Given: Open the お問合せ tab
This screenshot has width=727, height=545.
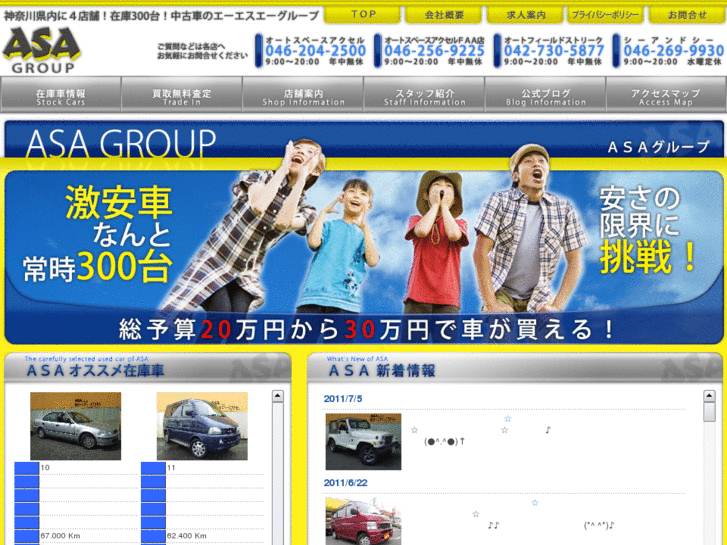Looking at the screenshot, I should [x=687, y=15].
